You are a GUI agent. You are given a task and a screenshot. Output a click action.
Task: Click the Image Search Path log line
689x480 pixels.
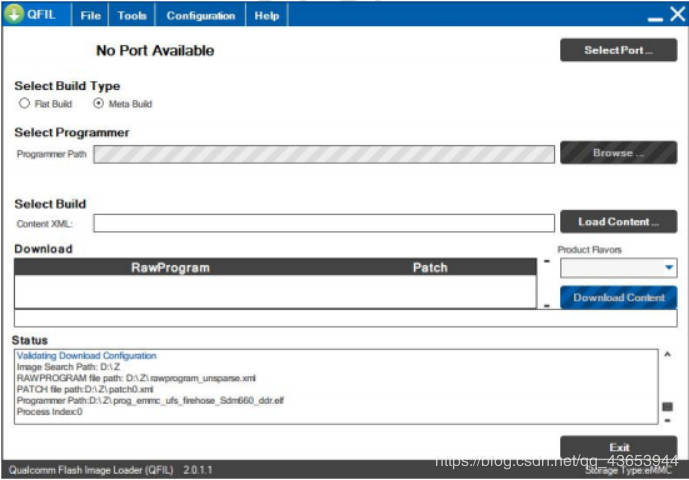(68, 367)
